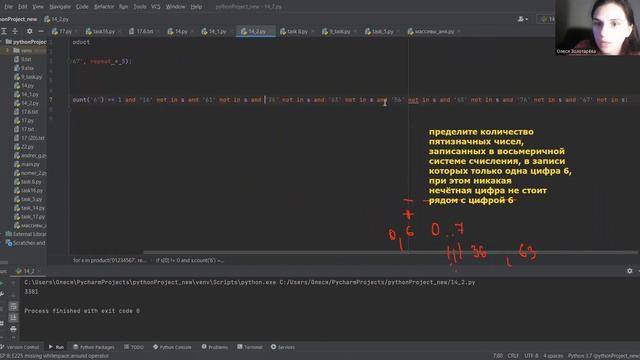Viewport: 640px width, 360px height.
Task: Open the TODO tool window
Action: (134, 347)
